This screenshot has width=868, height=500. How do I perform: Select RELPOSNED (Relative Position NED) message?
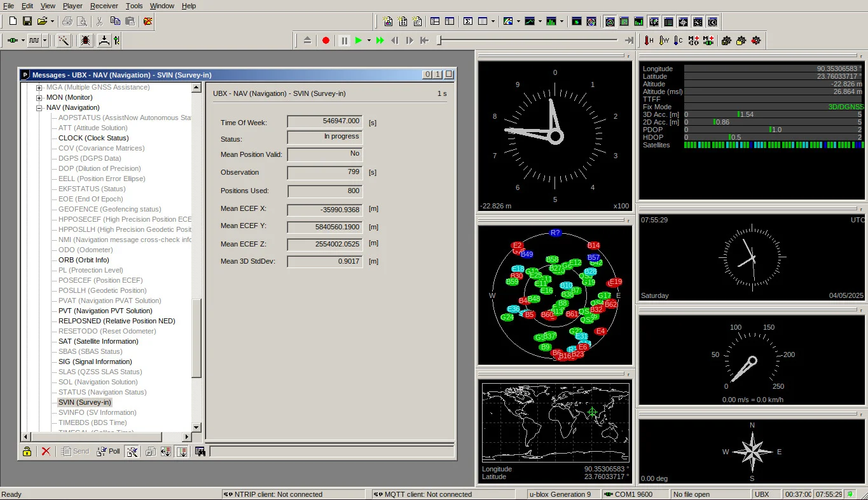[x=117, y=321]
